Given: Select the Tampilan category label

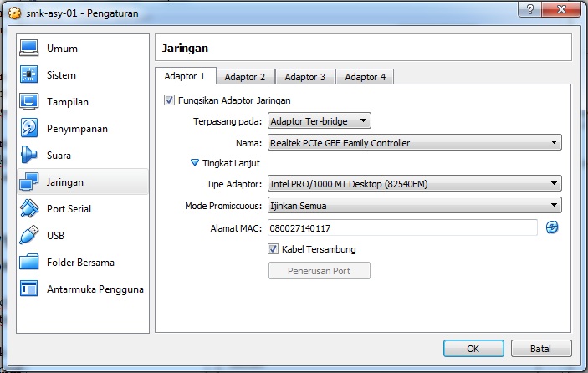Looking at the screenshot, I should click(68, 101).
